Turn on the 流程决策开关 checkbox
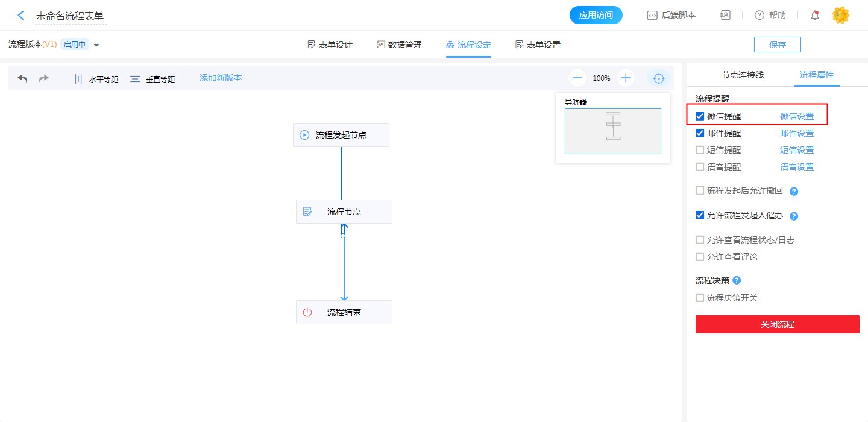868x422 pixels. click(700, 298)
